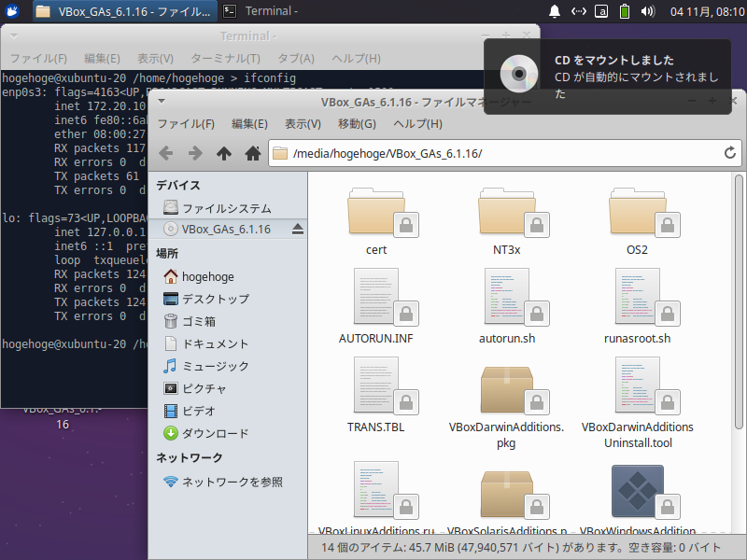Open Terminal window ターミナル(T) menu
747x560 pixels.
[225, 59]
